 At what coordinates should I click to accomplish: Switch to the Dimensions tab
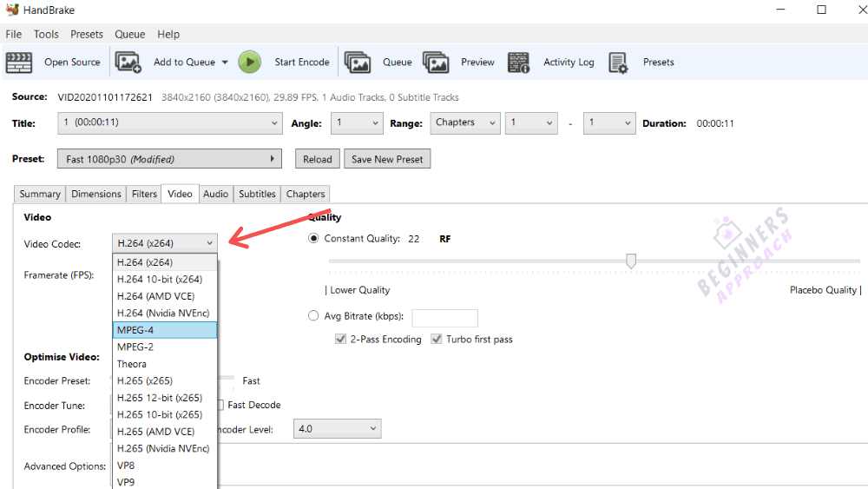pos(96,194)
